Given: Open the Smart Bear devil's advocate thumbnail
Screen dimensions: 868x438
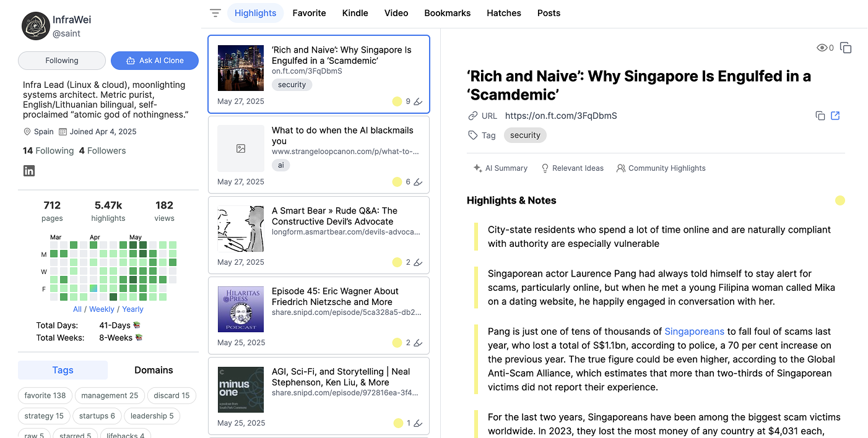Looking at the screenshot, I should click(241, 229).
